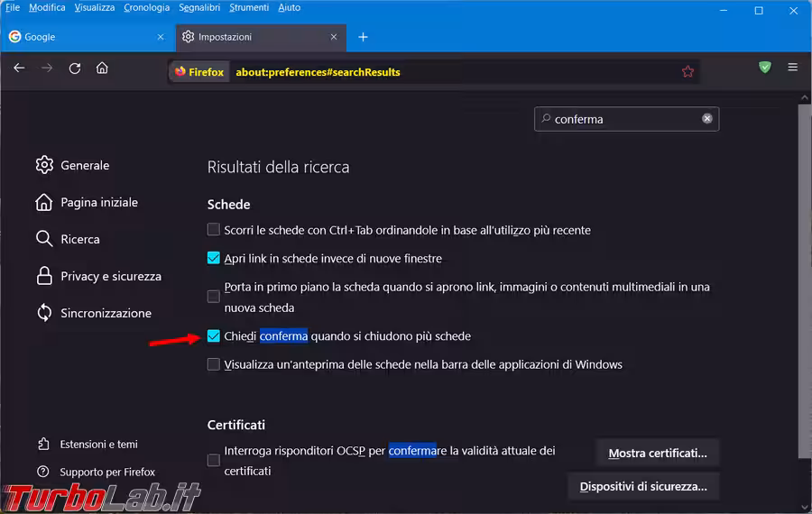The image size is (812, 514).
Task: Click the 'Mostra certificati...' button
Action: (657, 453)
